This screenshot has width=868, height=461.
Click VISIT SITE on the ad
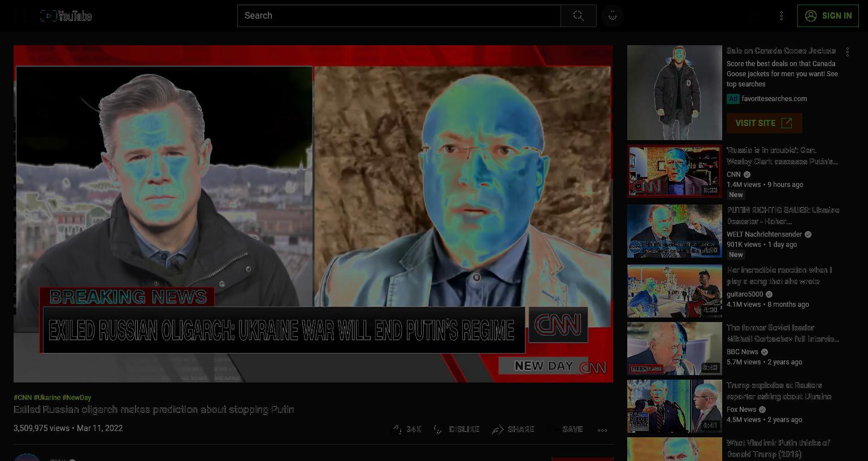tap(764, 123)
